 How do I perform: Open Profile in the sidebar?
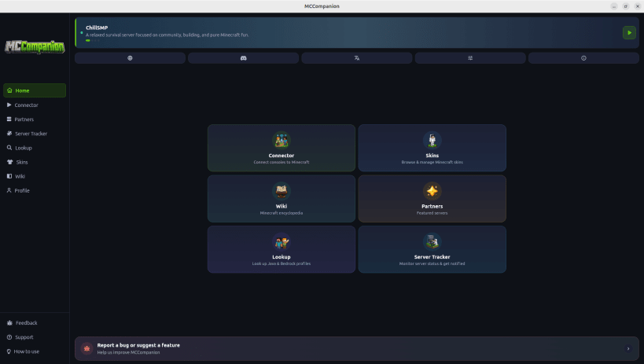[35, 190]
